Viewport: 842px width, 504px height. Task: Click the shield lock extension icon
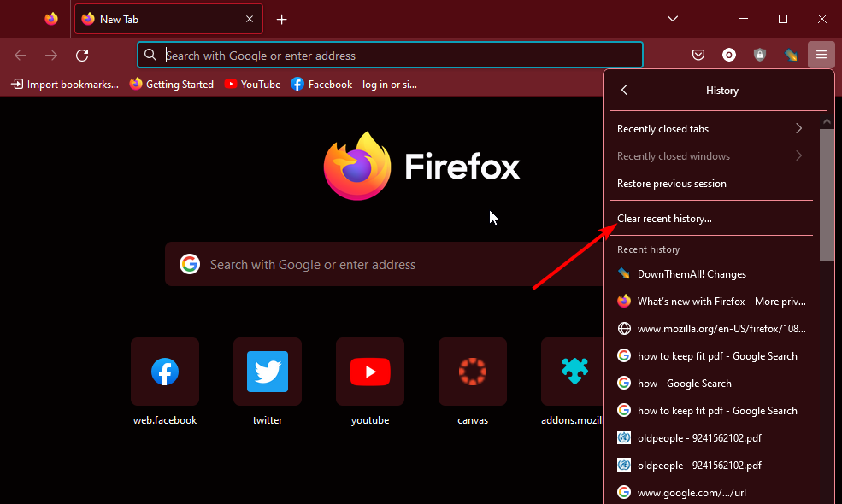click(759, 55)
